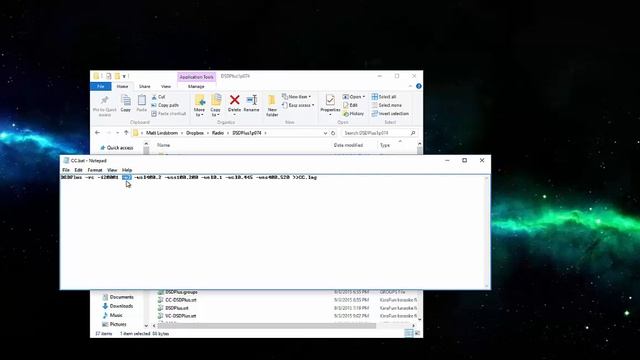Click the Copy to folder icon

(x=216, y=100)
